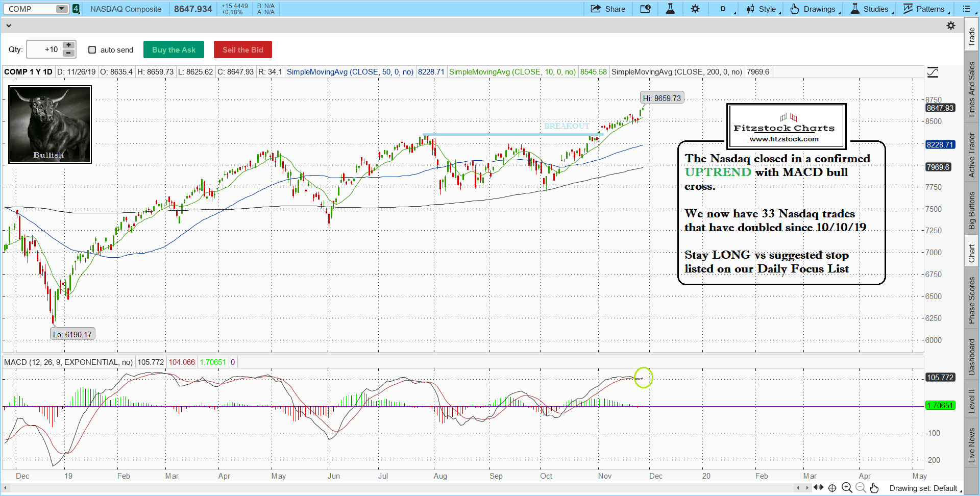Open the COMP symbol dropdown arrow

click(x=61, y=9)
